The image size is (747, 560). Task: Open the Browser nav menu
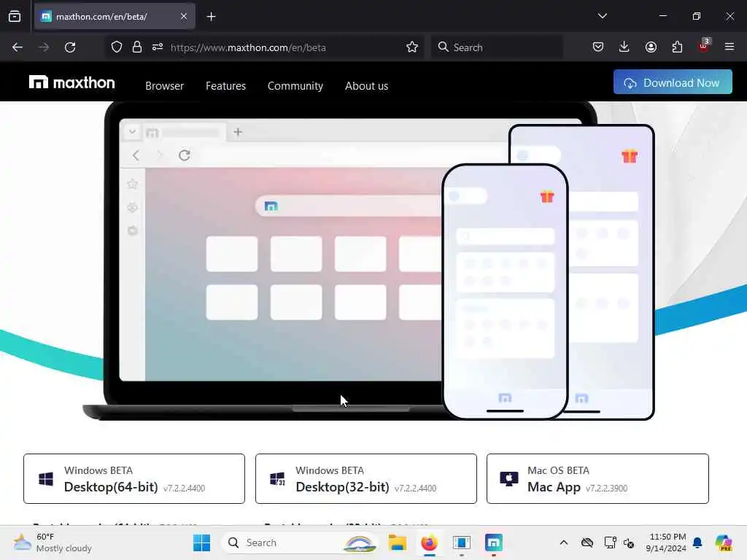164,86
